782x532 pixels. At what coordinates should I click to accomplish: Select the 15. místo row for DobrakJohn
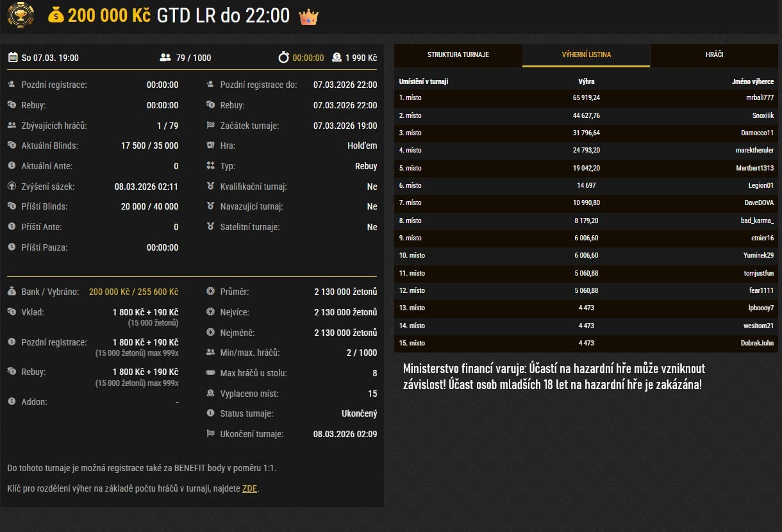pyautogui.click(x=586, y=344)
